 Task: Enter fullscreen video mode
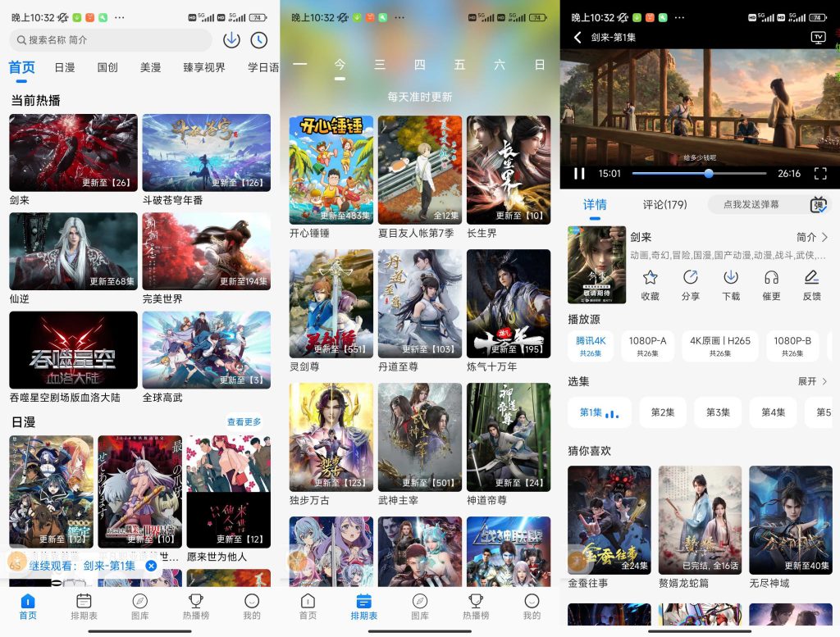coord(820,174)
